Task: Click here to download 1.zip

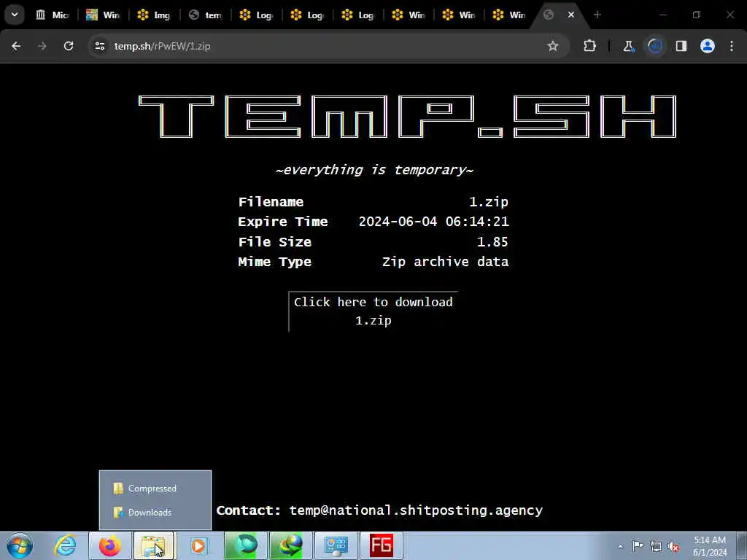Action: click(373, 311)
